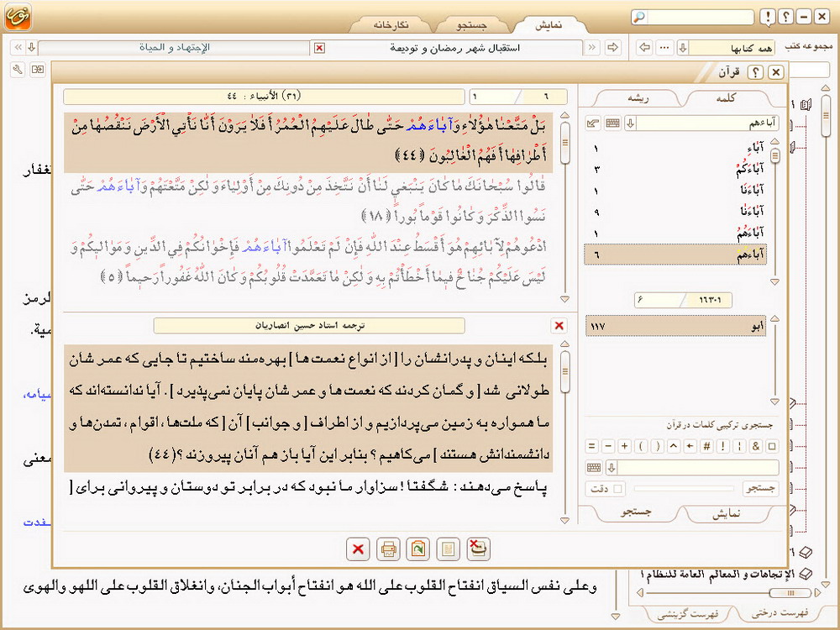This screenshot has width=840, height=630.
Task: Click the print icon in bottom toolbar
Action: 388,549
